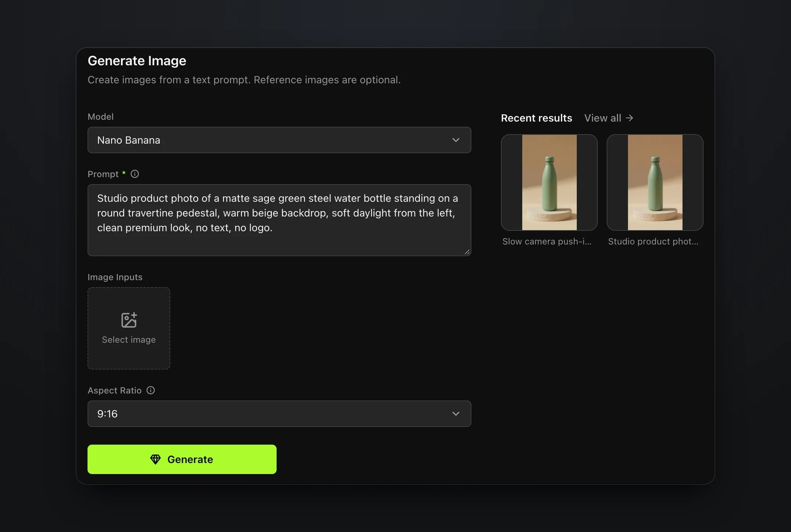This screenshot has height=532, width=791.
Task: Click the arrow icon beside View all
Action: [630, 118]
